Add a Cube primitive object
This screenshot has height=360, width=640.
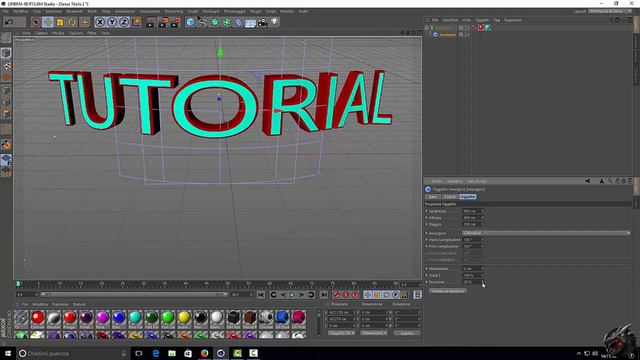click(190, 22)
